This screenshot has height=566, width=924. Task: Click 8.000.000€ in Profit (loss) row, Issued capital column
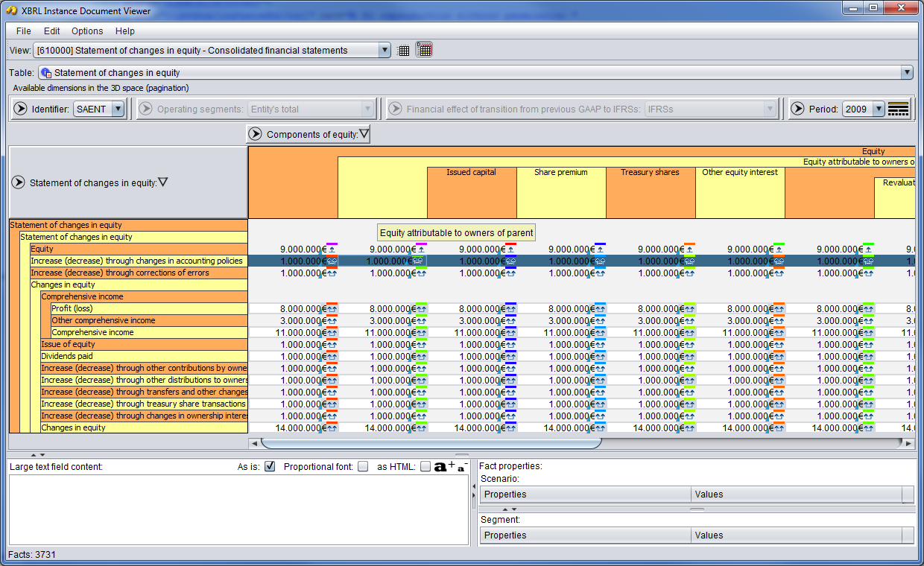[482, 308]
